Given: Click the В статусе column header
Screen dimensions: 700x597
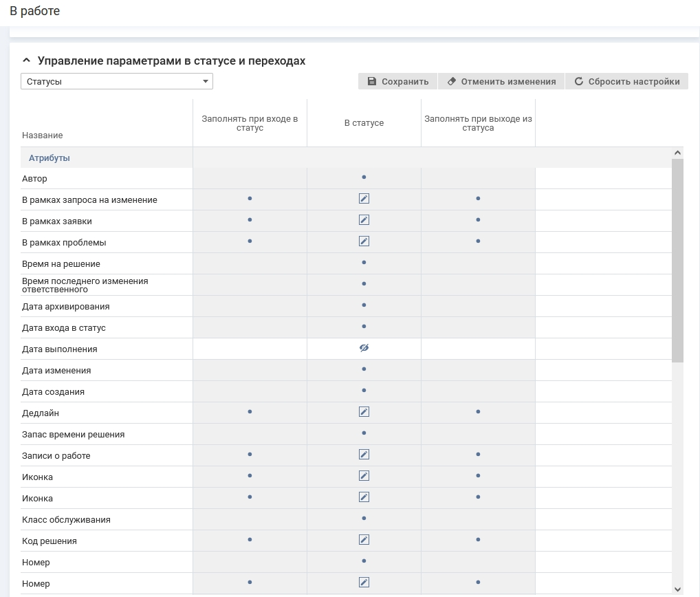Looking at the screenshot, I should (364, 123).
